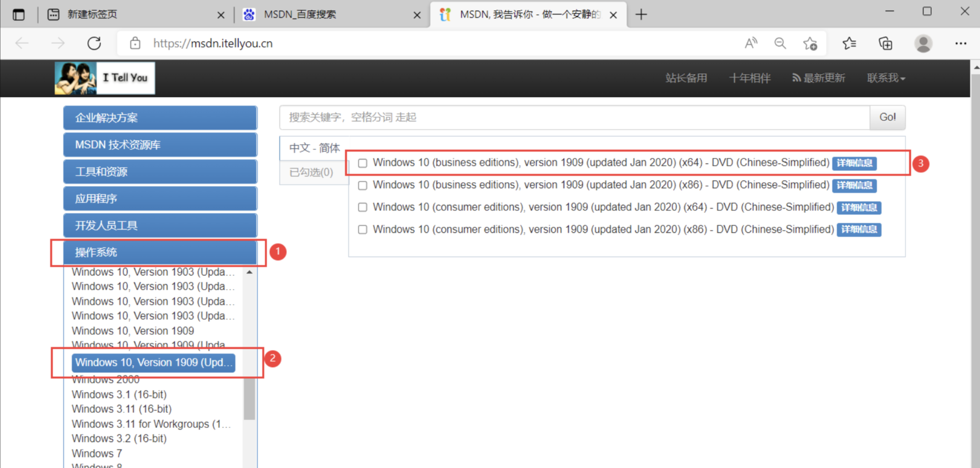980x468 pixels.
Task: Click the OS list scroll up arrow
Action: 249,272
